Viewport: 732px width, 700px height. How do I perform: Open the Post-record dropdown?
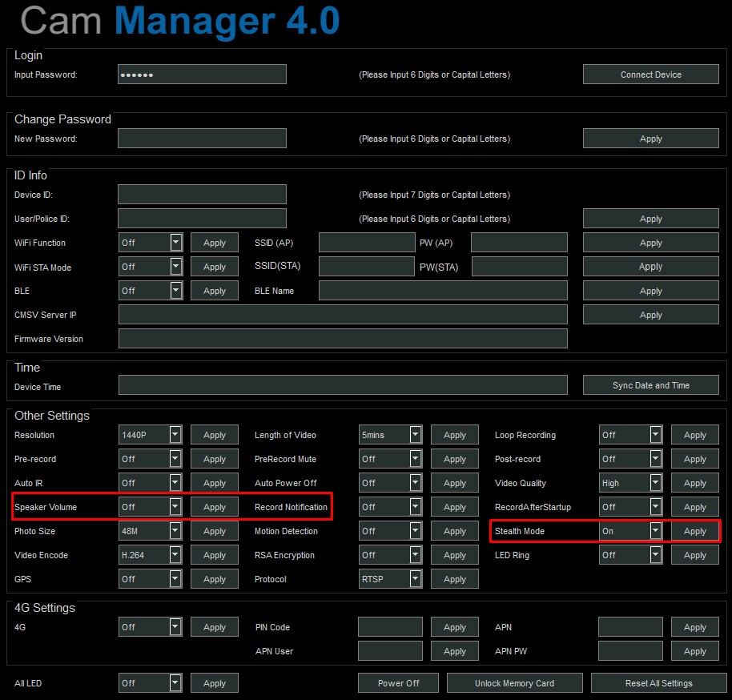click(631, 459)
